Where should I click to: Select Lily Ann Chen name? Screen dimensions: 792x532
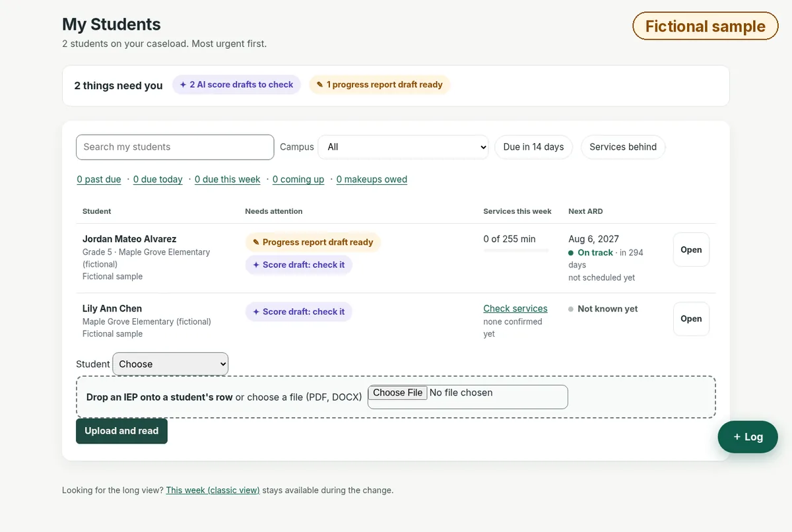click(x=112, y=308)
